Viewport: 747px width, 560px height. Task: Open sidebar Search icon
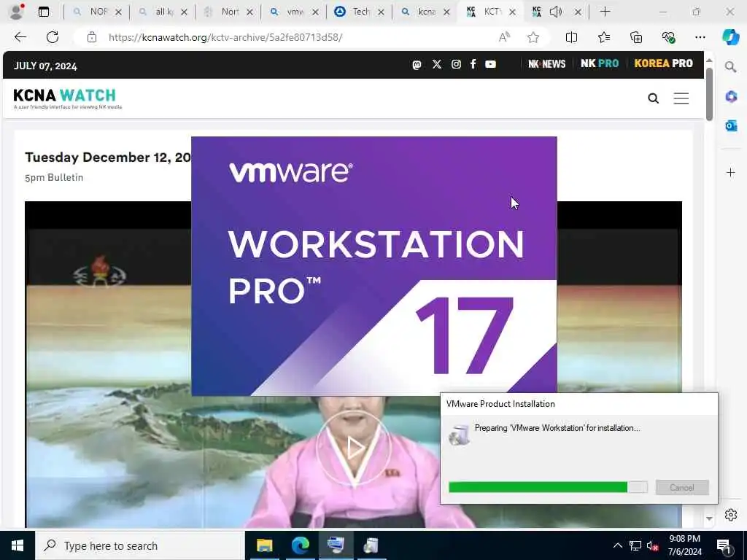click(x=730, y=66)
